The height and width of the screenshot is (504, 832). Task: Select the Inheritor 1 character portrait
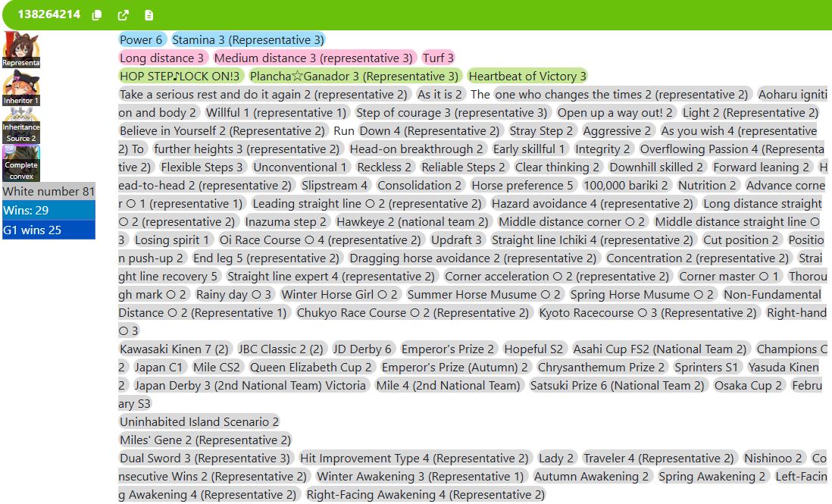click(21, 88)
